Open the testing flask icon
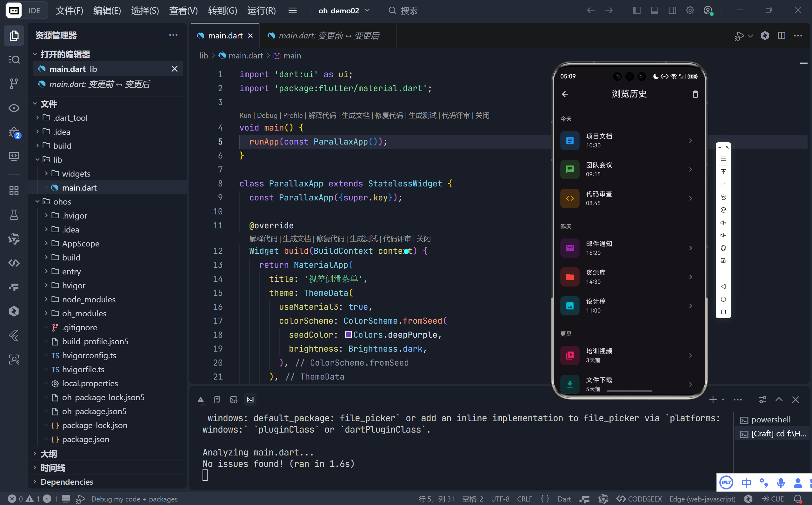812x505 pixels. [x=14, y=214]
